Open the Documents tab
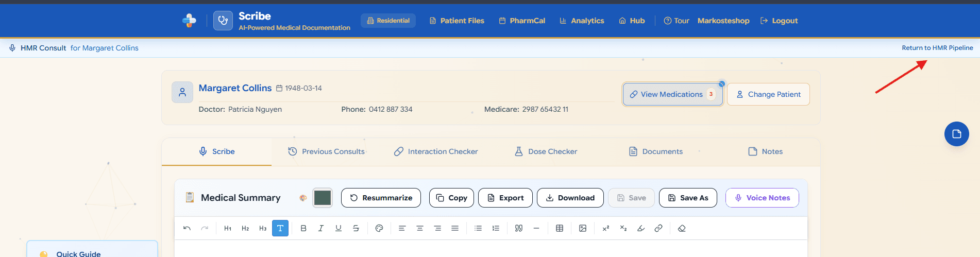This screenshot has height=257, width=980. pos(655,151)
